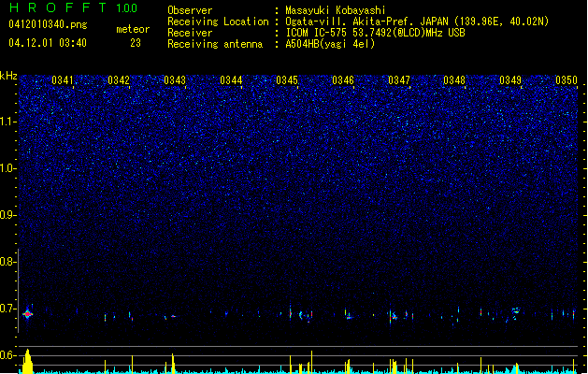Click the 0350 time marker
Viewport: 588px width, 374px height.
pos(566,80)
